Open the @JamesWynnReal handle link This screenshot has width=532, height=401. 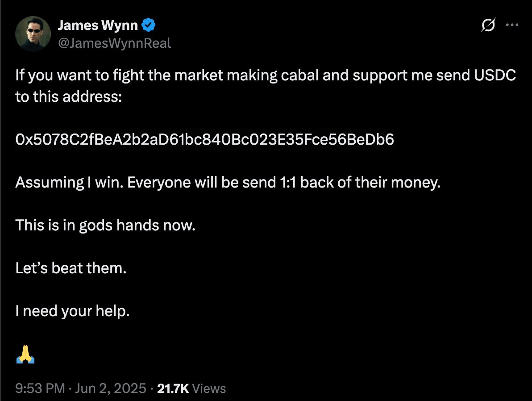(x=115, y=43)
